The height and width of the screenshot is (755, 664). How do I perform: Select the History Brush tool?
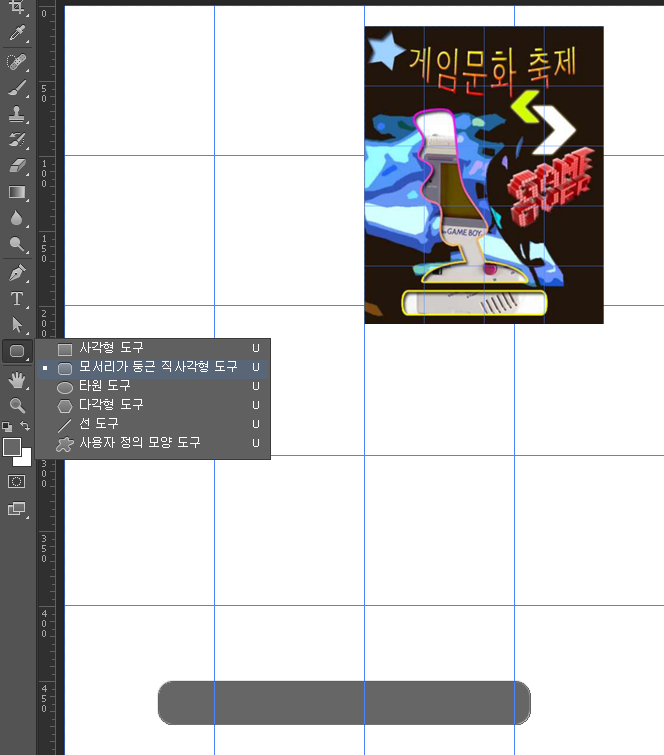click(x=17, y=140)
